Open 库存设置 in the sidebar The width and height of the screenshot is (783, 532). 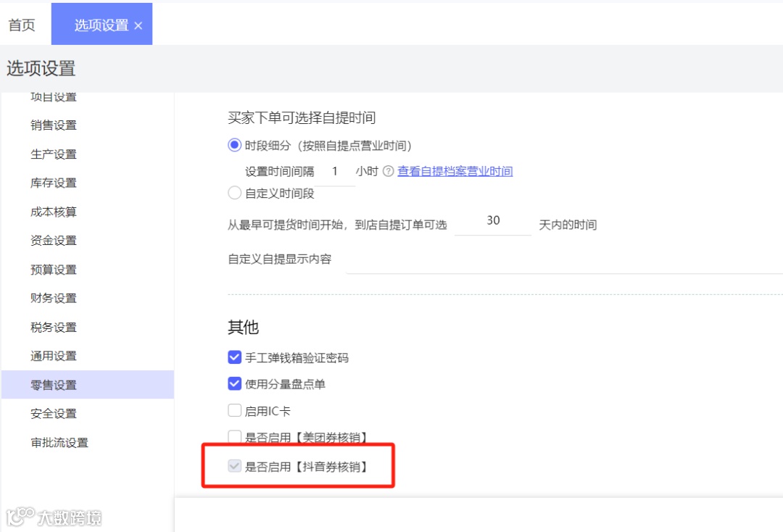54,183
